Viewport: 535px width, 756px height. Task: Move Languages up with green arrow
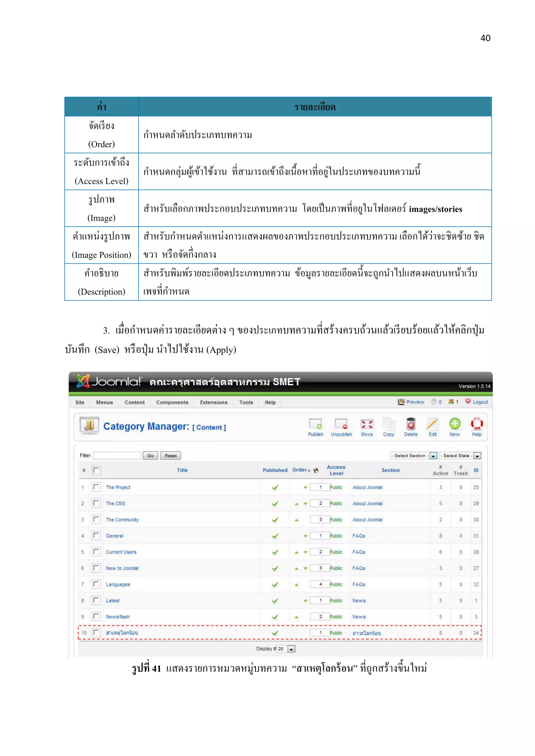click(296, 584)
